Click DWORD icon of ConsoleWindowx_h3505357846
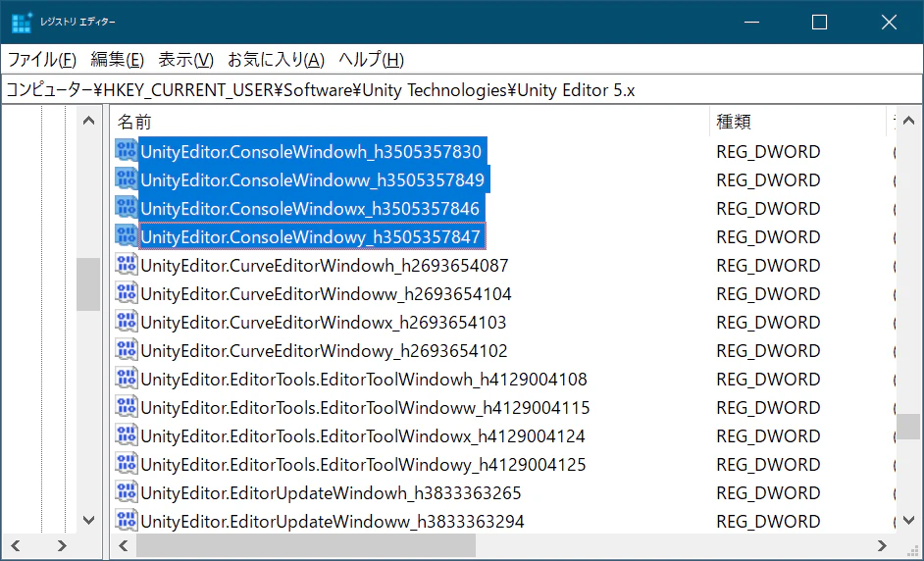The width and height of the screenshot is (924, 561). point(127,208)
